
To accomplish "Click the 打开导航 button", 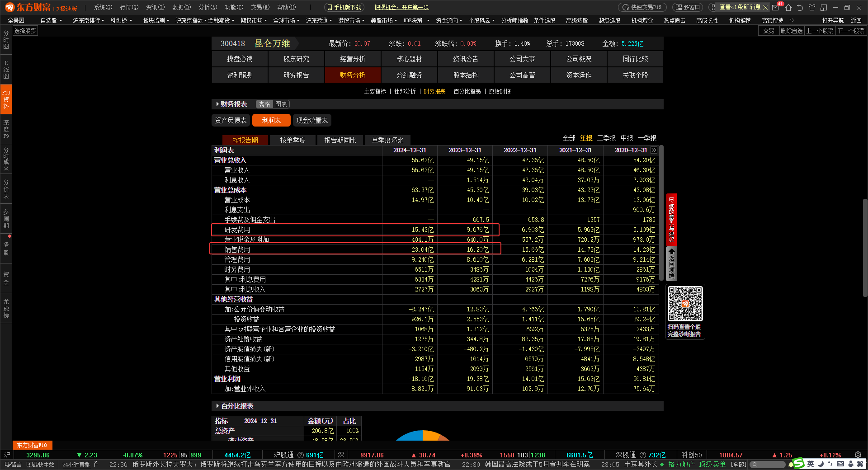I will pos(833,20).
